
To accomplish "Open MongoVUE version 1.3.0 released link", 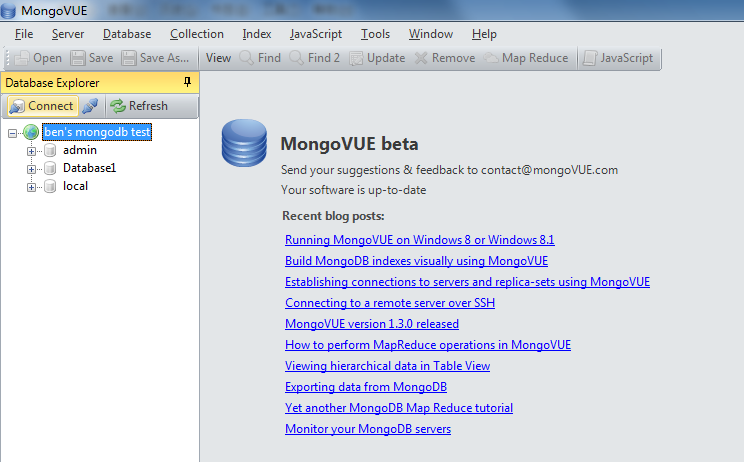I will click(x=372, y=324).
